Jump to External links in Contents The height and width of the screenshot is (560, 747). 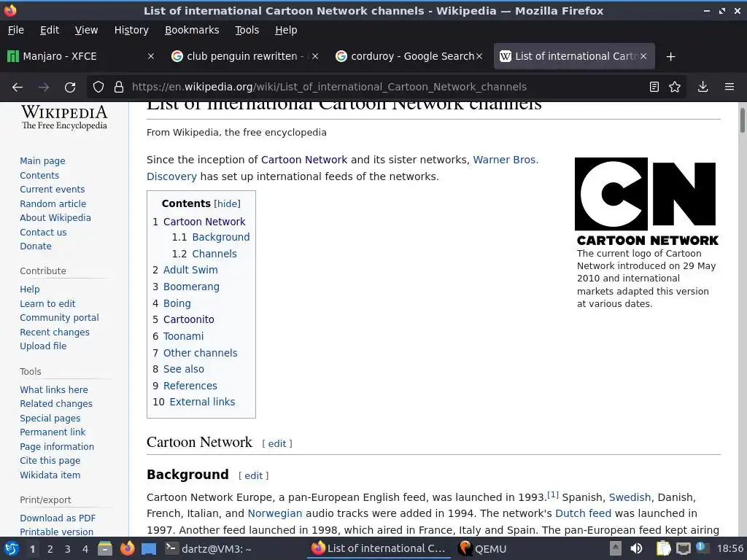click(203, 402)
